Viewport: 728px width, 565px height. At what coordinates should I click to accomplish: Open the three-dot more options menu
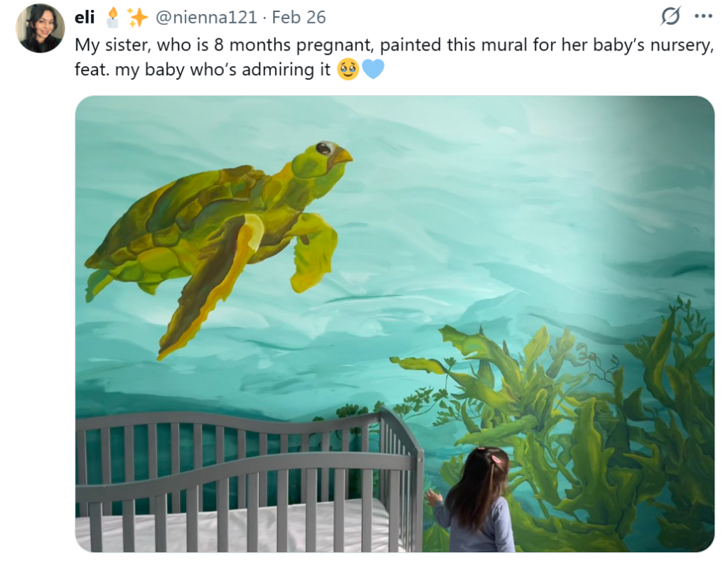click(703, 16)
